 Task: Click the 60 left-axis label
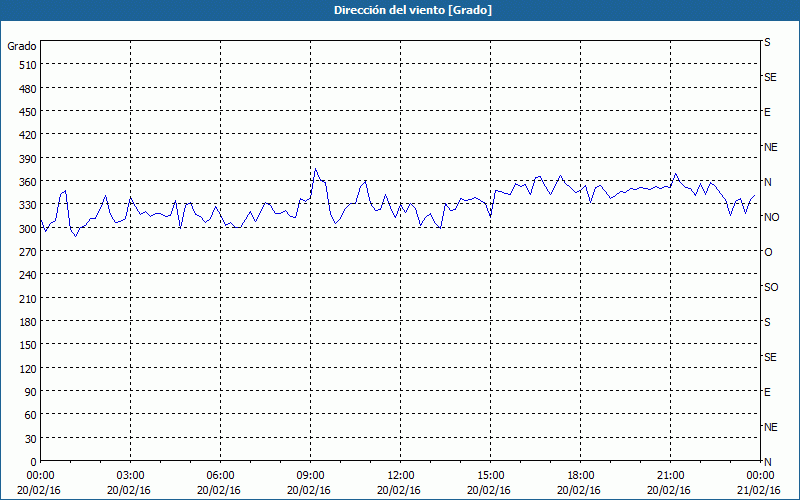click(x=31, y=415)
